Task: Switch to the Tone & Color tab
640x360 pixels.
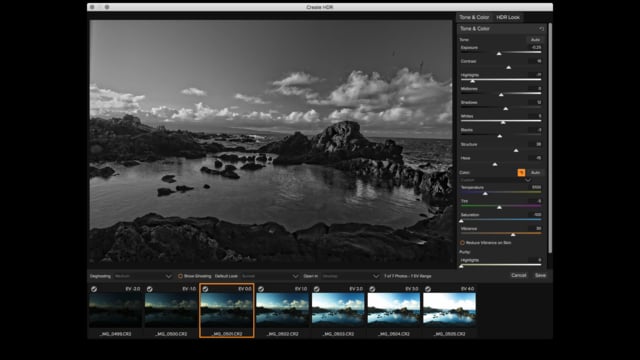Action: [474, 17]
